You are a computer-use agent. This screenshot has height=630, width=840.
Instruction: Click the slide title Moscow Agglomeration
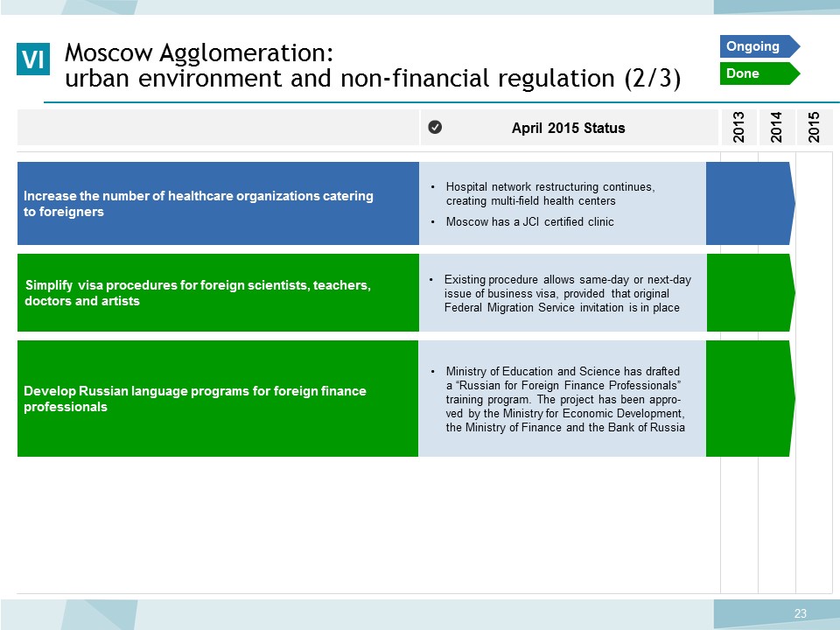[x=199, y=52]
